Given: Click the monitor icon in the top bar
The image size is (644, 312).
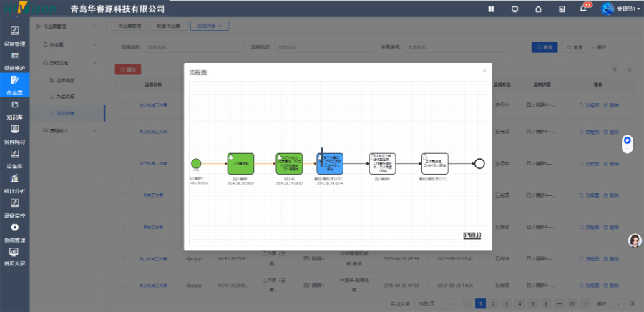Looking at the screenshot, I should tap(514, 9).
